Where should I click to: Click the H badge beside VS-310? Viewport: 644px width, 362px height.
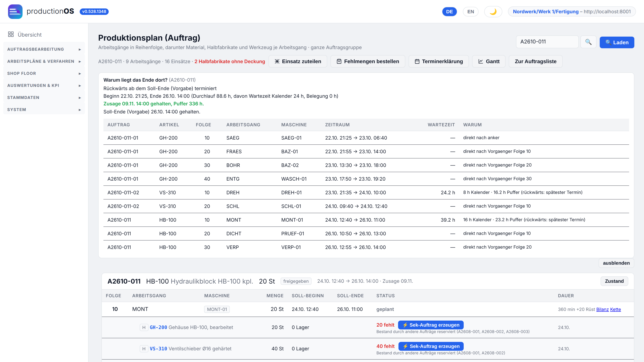(x=144, y=349)
